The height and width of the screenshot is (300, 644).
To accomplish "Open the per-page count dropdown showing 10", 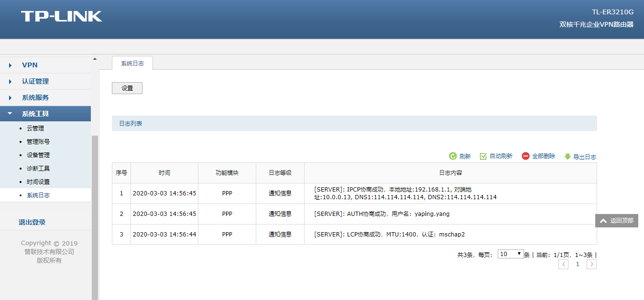I will point(511,254).
